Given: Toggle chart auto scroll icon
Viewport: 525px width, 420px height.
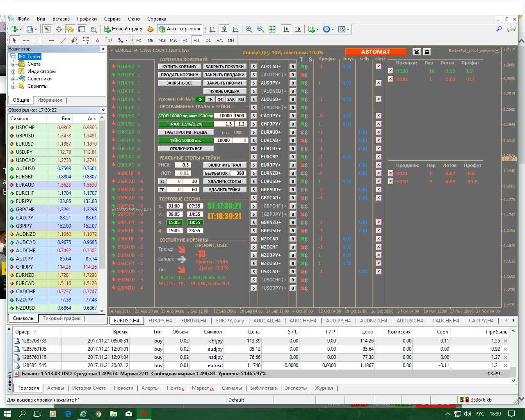Looking at the screenshot, I should click(x=286, y=29).
